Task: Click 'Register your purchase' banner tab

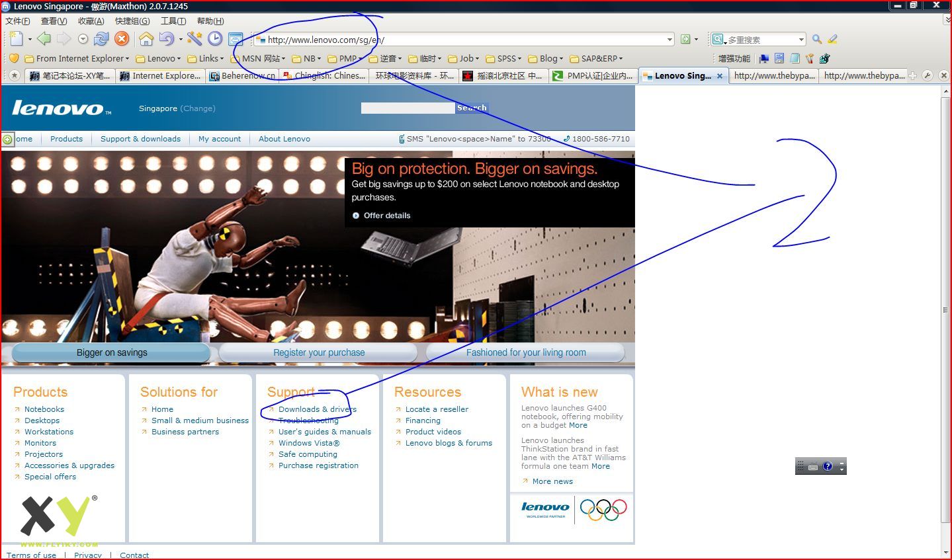Action: point(319,352)
